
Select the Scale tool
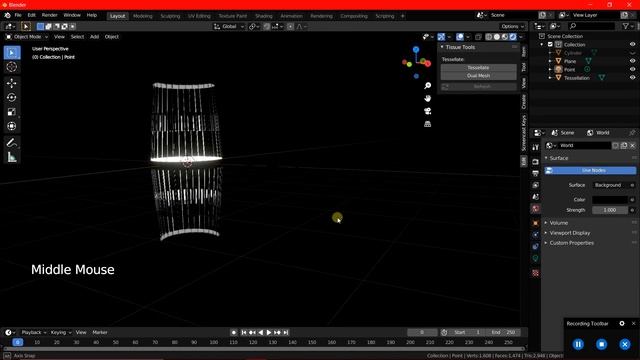(12, 112)
